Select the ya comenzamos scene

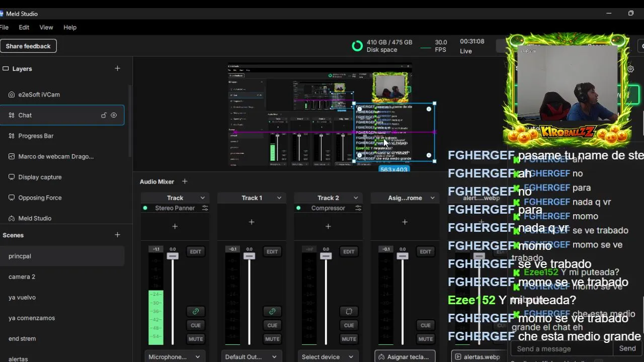coord(62,318)
